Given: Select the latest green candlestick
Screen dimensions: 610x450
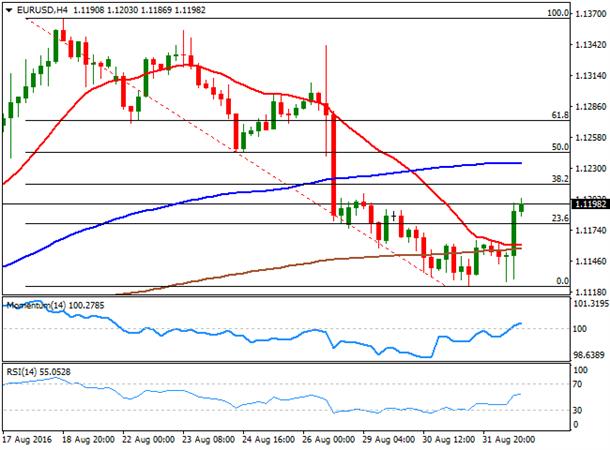Looking at the screenshot, I should tap(521, 207).
